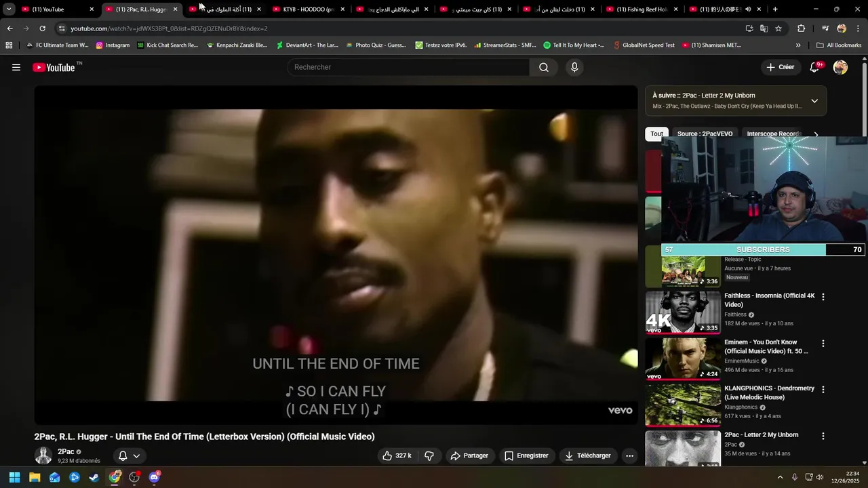This screenshot has width=868, height=488.
Task: Show more bookmarks with chevrons
Action: coord(798,45)
